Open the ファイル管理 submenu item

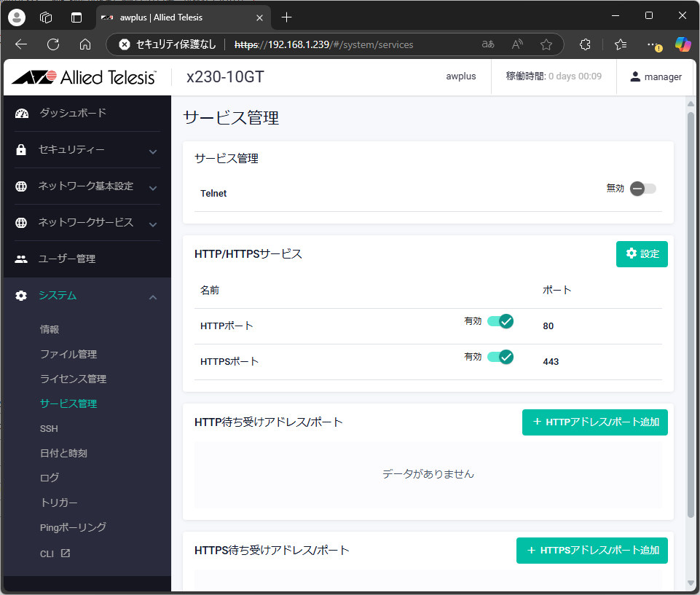coord(68,354)
